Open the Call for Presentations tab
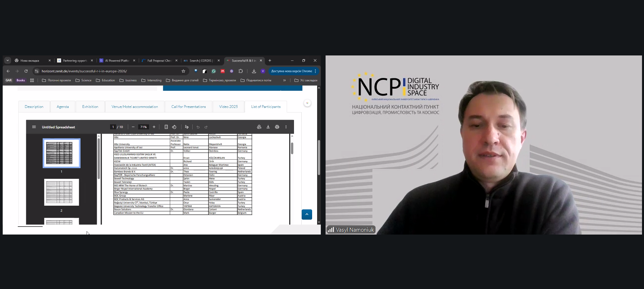 188,107
